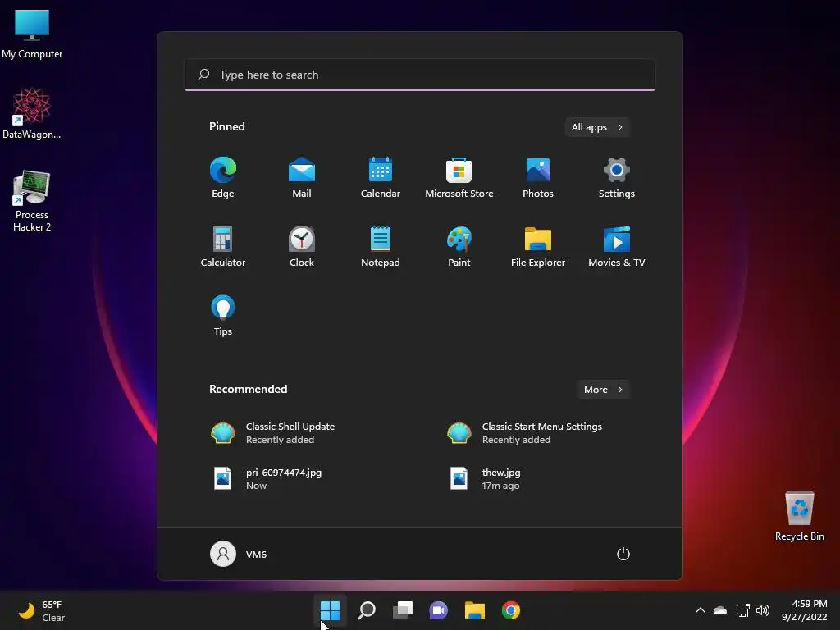Viewport: 840px width, 630px height.
Task: Open Teams Chat on taskbar
Action: [439, 610]
